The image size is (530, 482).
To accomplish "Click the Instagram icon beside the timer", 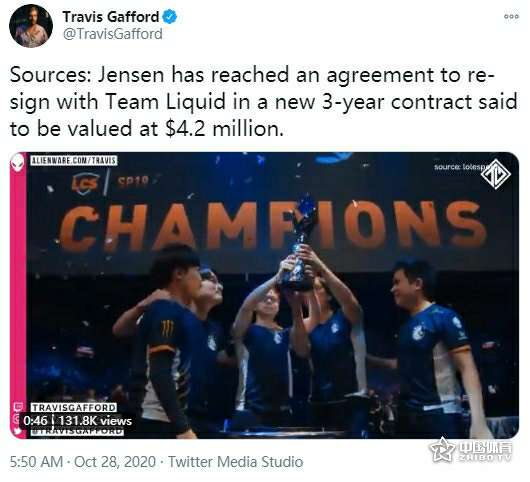I will [x=17, y=419].
